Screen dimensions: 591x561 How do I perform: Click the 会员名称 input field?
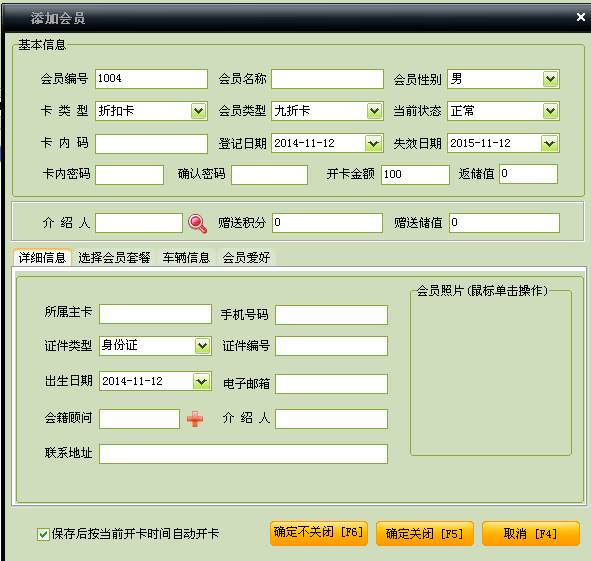(327, 79)
